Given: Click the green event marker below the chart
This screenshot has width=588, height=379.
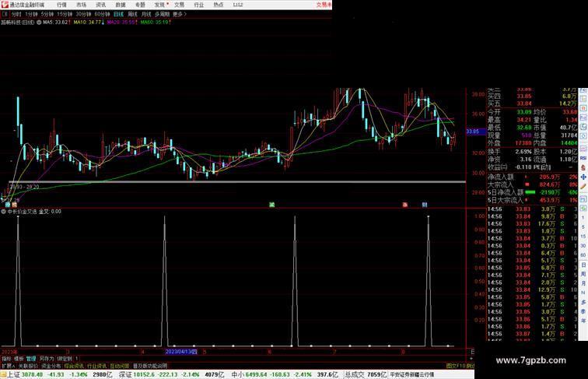Looking at the screenshot, I should click(x=272, y=205).
